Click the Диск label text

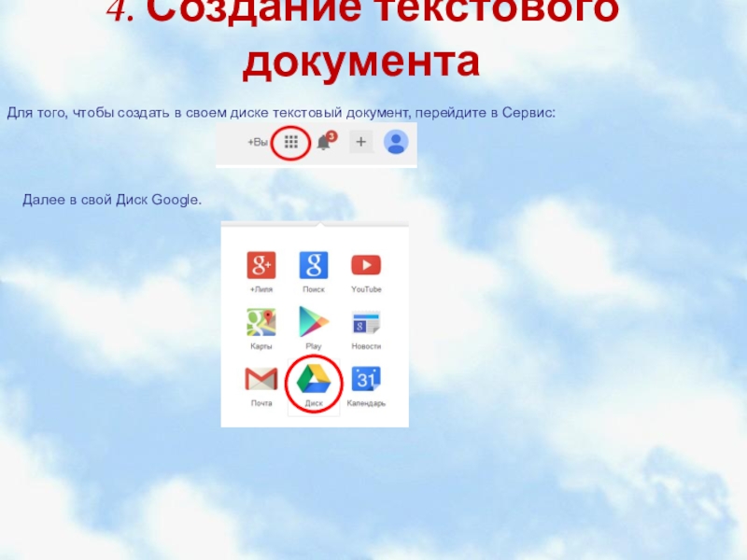point(314,403)
